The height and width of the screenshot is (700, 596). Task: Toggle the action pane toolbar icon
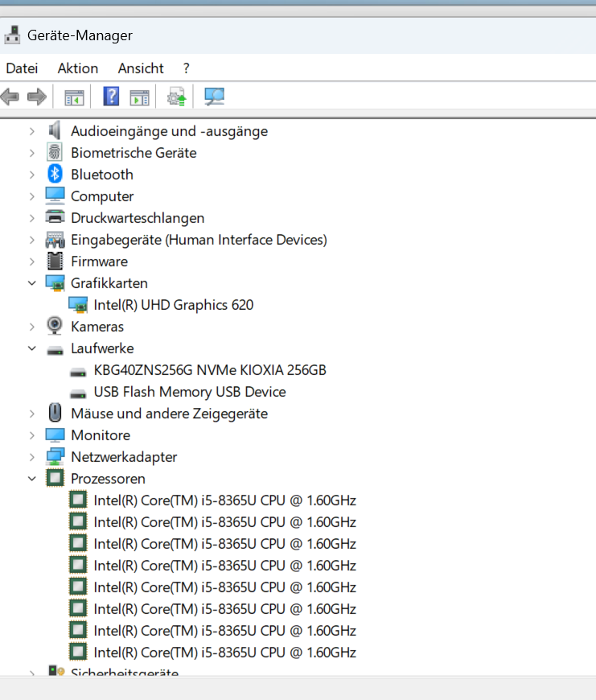(x=140, y=97)
